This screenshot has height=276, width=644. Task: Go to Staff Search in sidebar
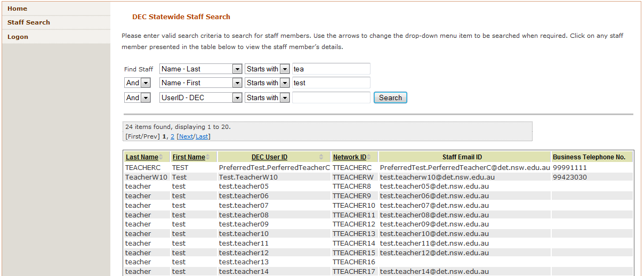point(29,22)
